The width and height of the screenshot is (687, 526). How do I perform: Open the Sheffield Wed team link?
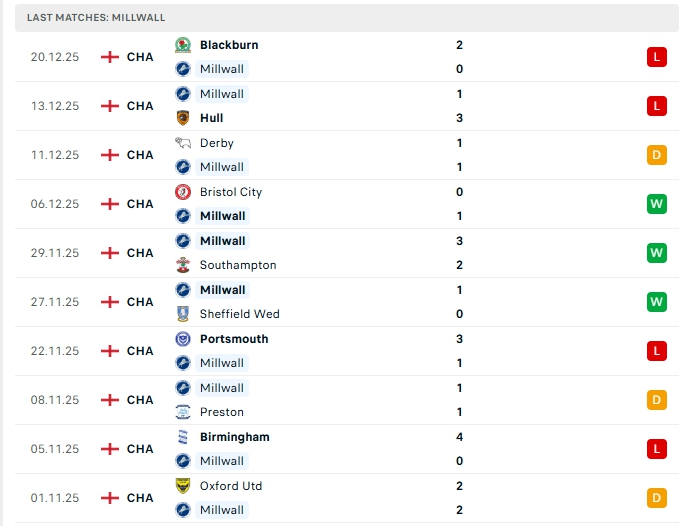pyautogui.click(x=239, y=314)
